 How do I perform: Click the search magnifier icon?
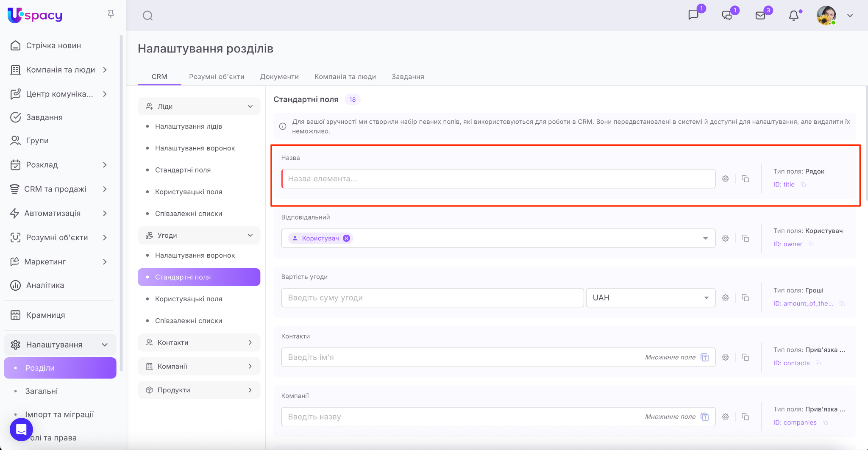click(x=147, y=16)
